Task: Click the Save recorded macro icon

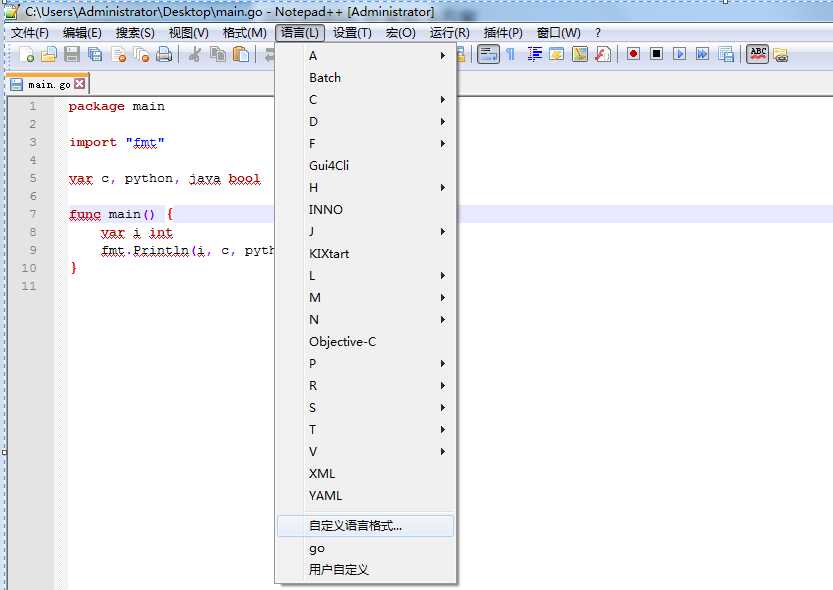Action: [726, 54]
